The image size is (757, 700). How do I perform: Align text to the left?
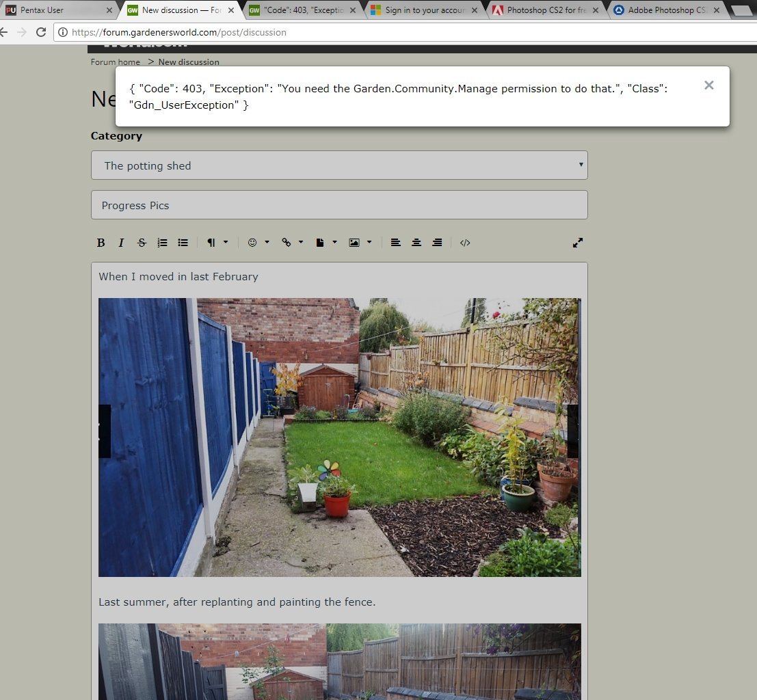click(x=395, y=243)
